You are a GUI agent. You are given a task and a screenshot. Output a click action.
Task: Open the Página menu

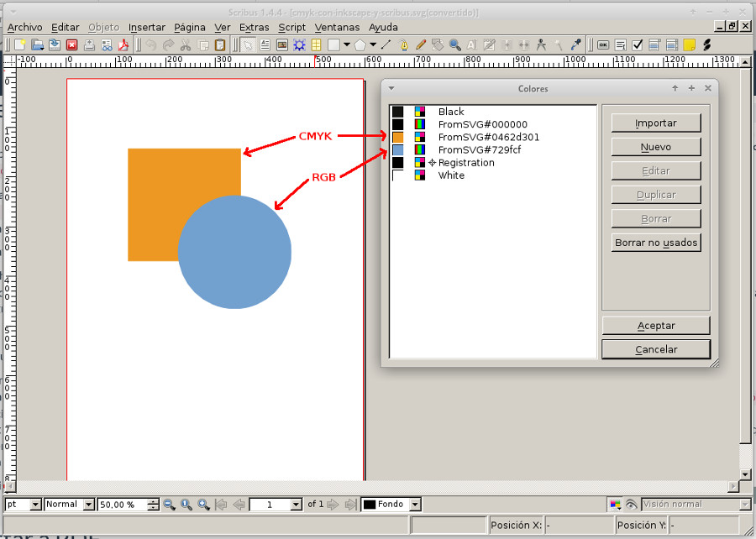(x=190, y=28)
